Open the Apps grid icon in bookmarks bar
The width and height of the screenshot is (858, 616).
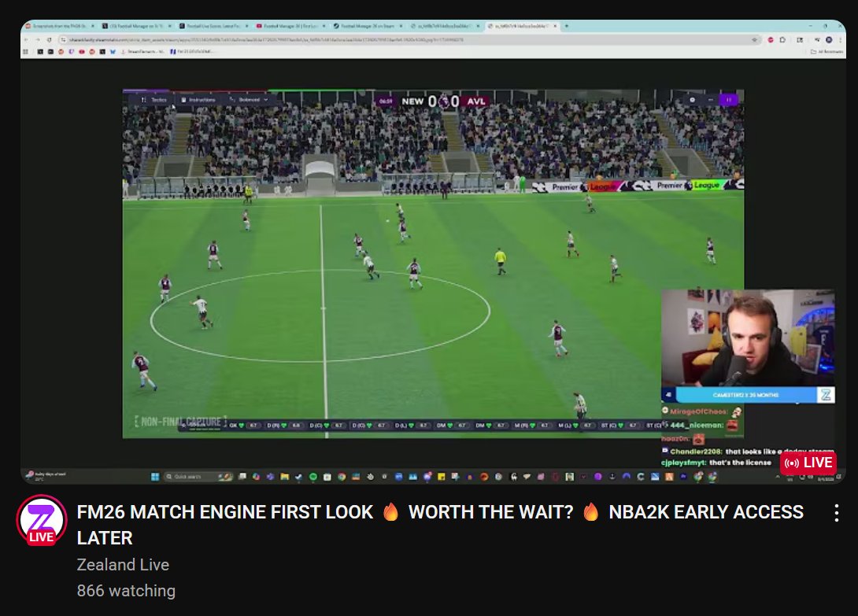pyautogui.click(x=25, y=51)
